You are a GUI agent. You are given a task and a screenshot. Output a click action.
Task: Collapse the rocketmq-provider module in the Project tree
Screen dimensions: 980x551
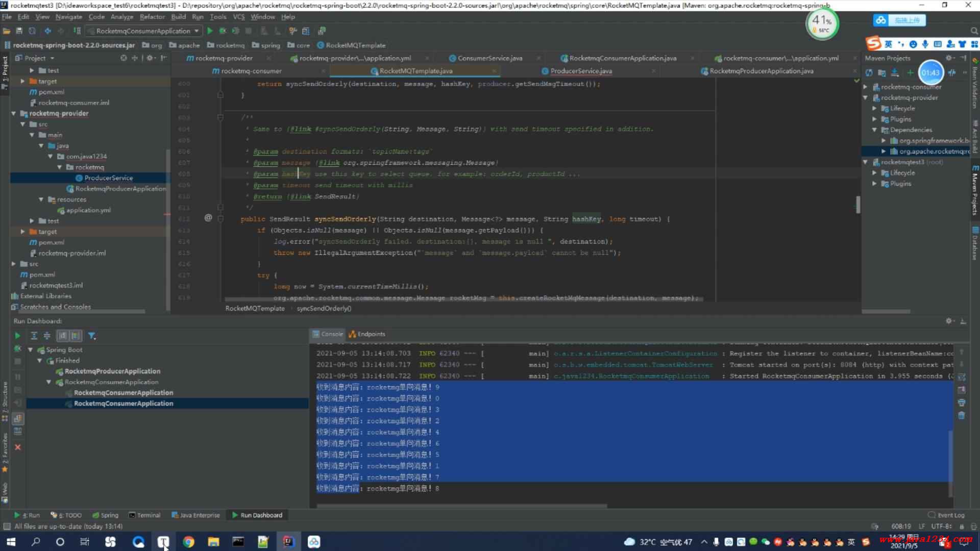(14, 113)
